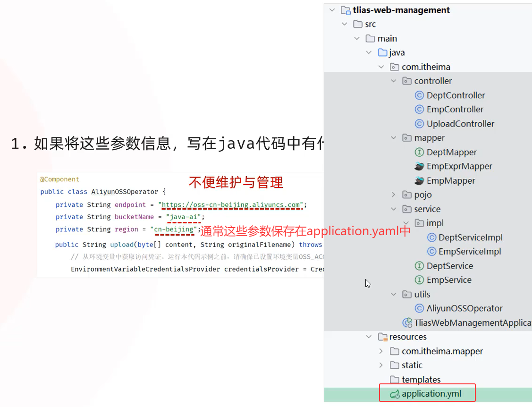
Task: Click the TliasWebManagementApplication run icon
Action: tap(407, 323)
